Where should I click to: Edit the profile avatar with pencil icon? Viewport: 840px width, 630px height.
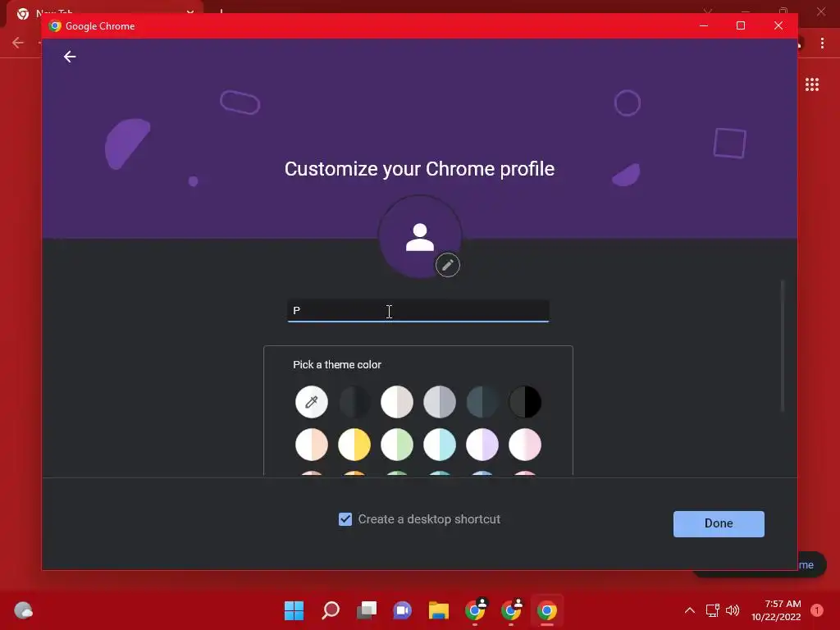click(447, 265)
